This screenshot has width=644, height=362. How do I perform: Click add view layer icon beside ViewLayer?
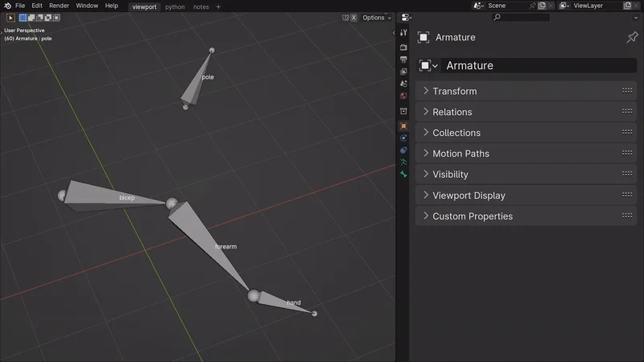(627, 6)
